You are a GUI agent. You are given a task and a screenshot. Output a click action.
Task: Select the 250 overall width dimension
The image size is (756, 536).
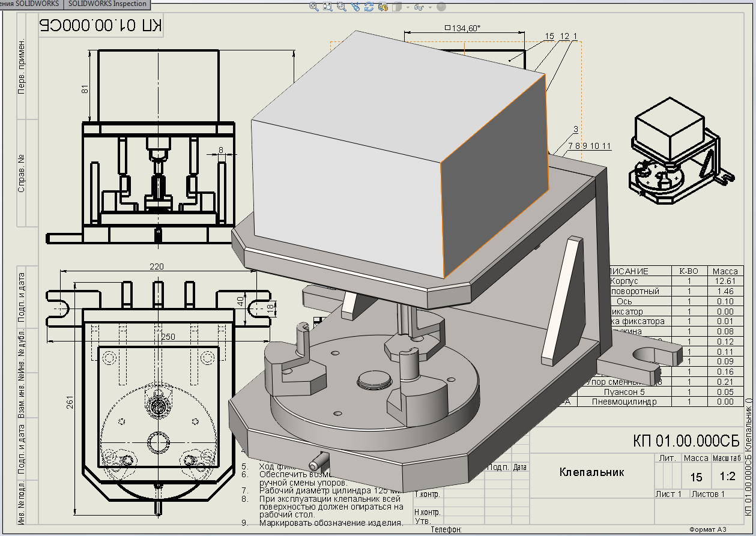coord(168,337)
